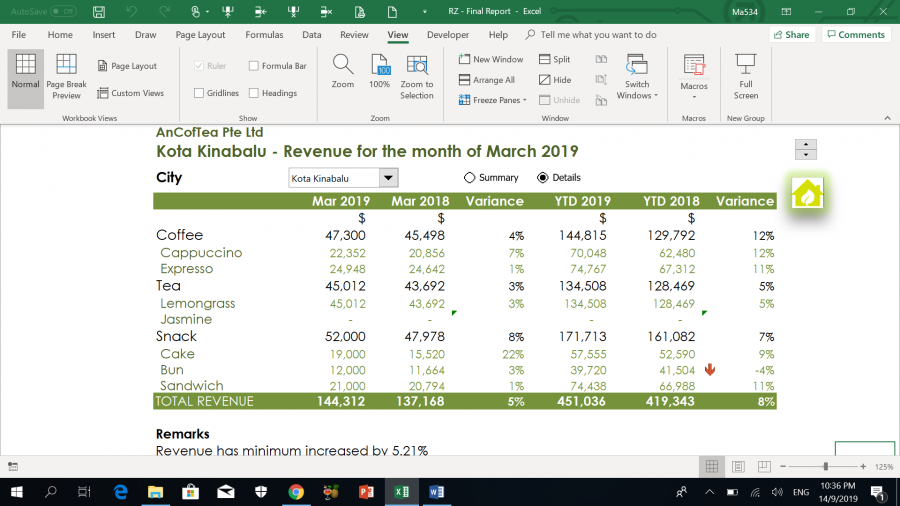Viewport: 900px width, 506px height.
Task: Switch to the Developer ribbon tab
Action: coord(448,35)
